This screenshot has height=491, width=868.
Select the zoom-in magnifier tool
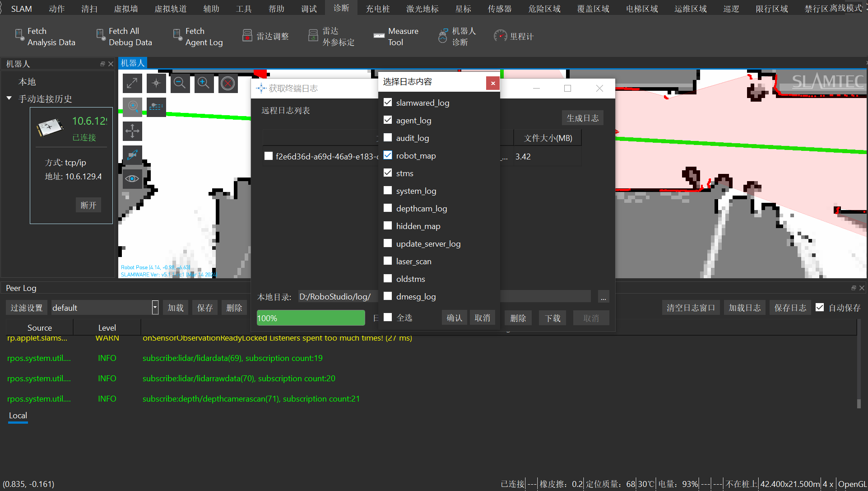pyautogui.click(x=204, y=83)
